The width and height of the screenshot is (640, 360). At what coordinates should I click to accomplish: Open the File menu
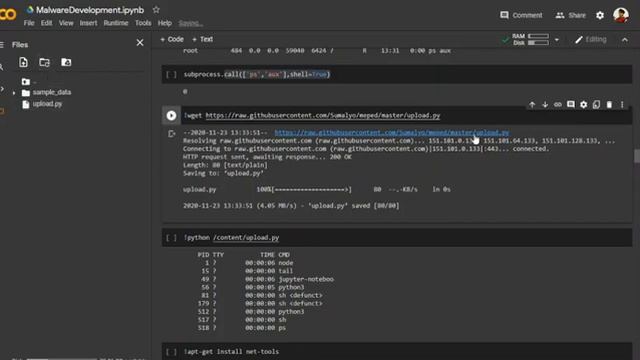coord(29,23)
